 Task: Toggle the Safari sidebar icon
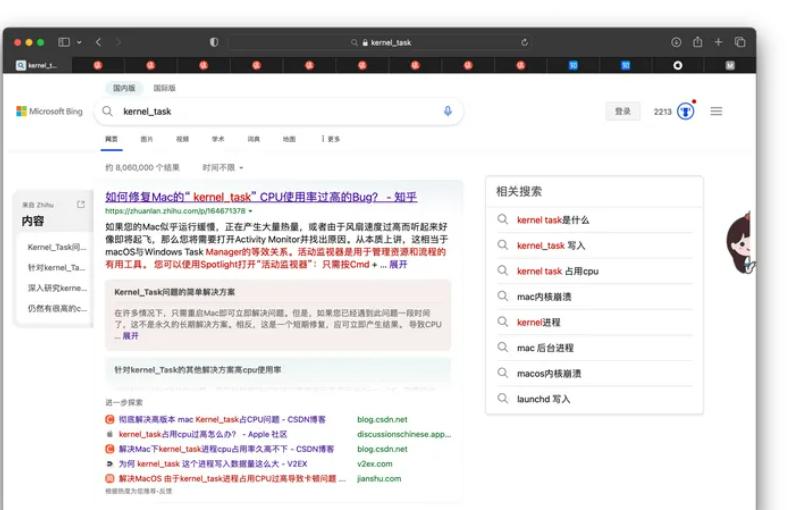64,42
